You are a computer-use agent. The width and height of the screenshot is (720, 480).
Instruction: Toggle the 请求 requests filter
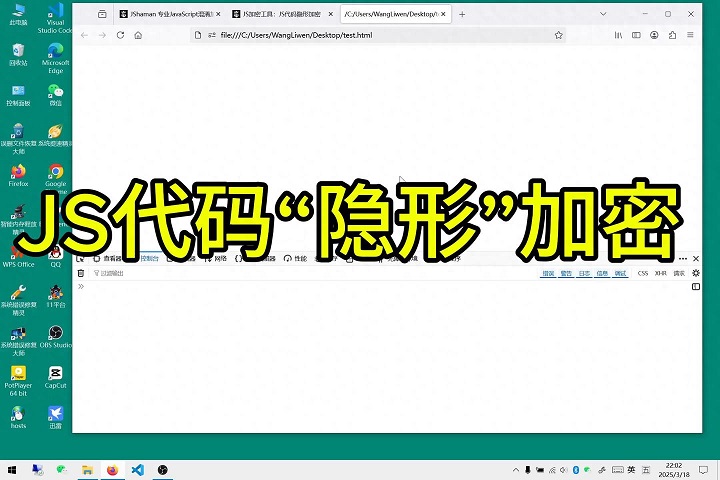[679, 273]
